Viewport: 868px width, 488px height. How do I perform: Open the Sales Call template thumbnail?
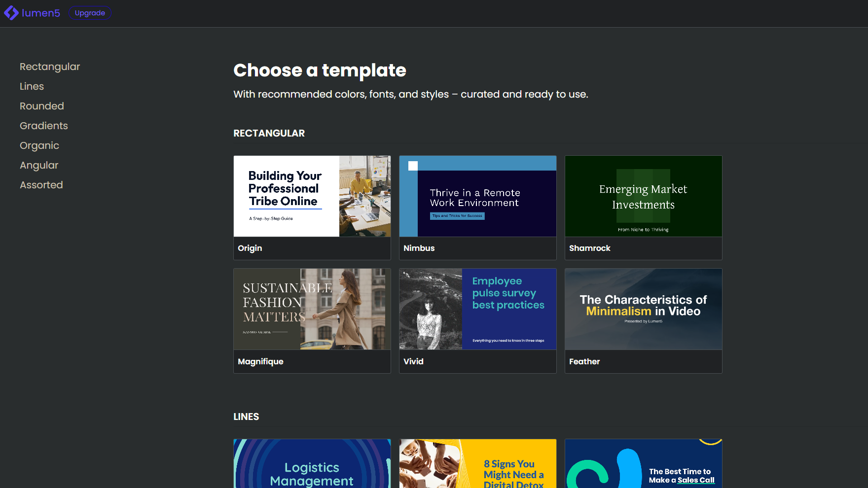[x=644, y=463]
